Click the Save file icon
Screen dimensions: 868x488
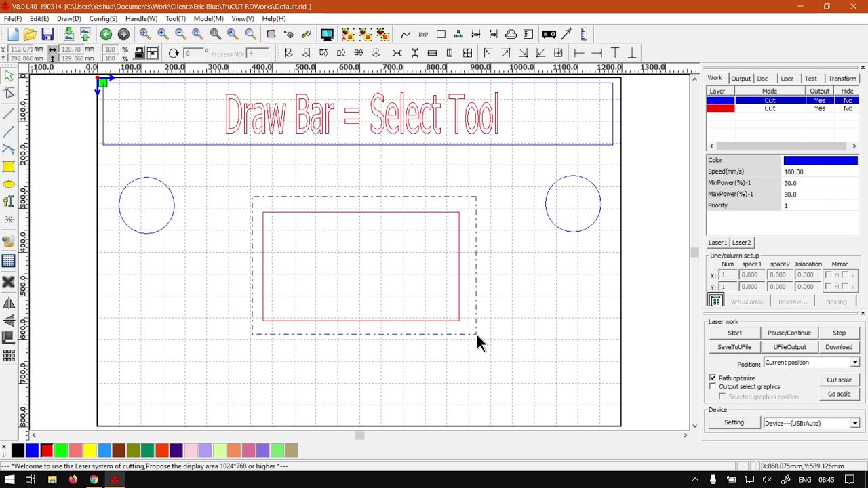(x=47, y=35)
